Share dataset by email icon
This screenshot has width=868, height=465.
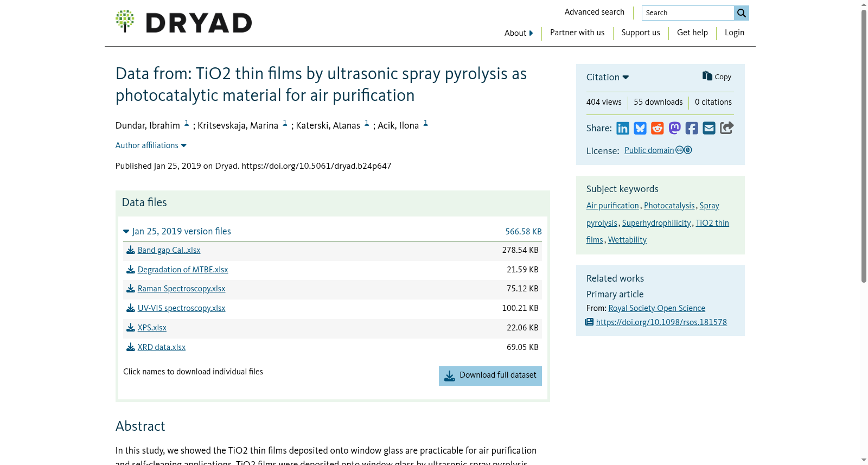pos(709,128)
